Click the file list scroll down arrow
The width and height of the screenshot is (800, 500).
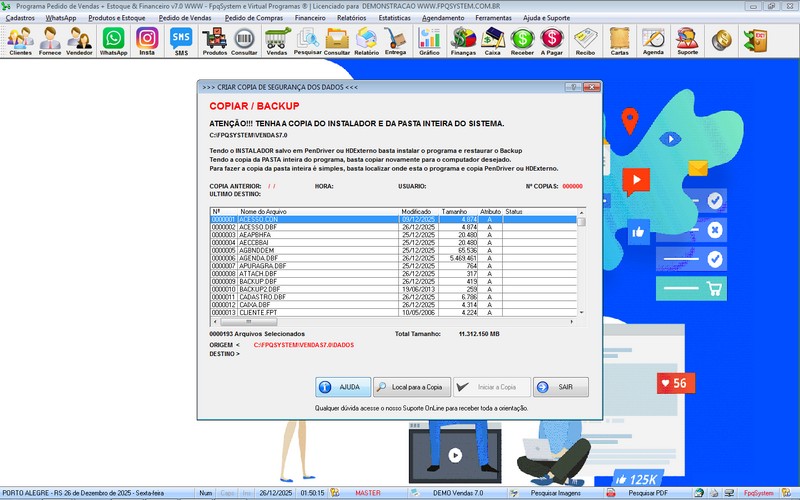(582, 312)
